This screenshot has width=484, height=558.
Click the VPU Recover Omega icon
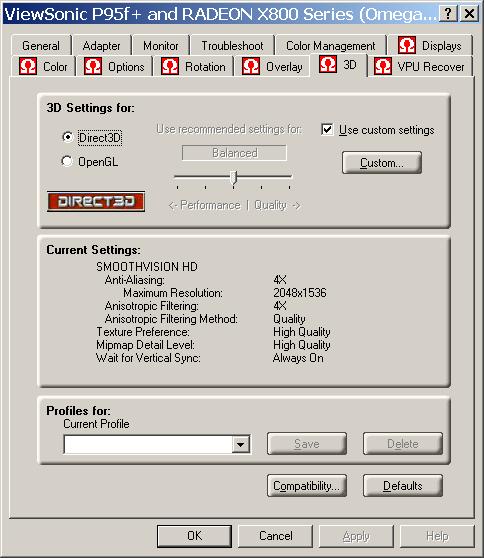pos(383,66)
